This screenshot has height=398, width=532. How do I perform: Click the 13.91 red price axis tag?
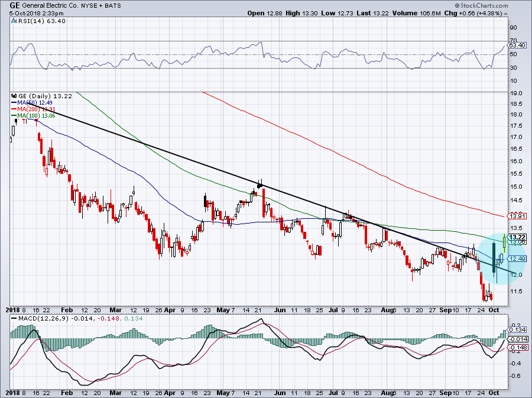coord(517,216)
